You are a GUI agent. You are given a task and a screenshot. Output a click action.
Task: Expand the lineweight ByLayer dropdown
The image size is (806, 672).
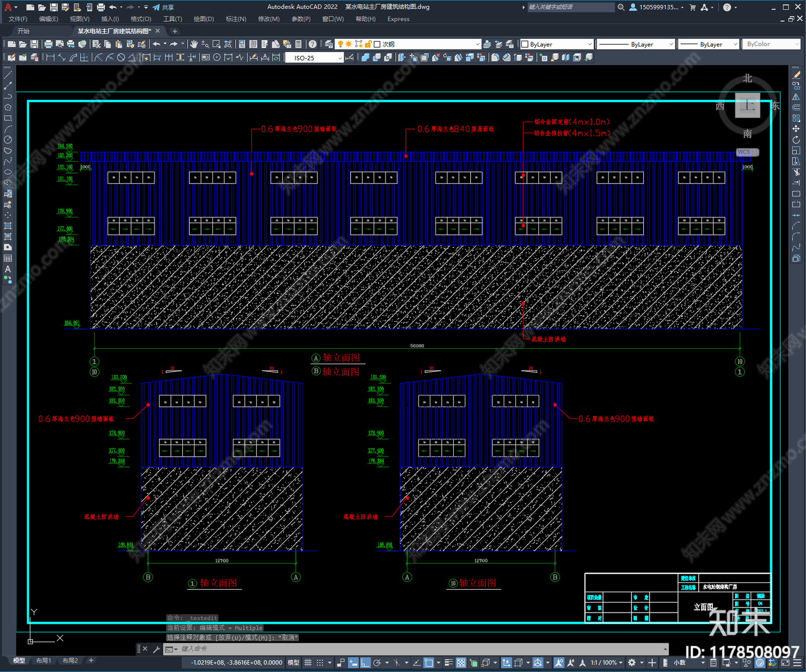708,44
